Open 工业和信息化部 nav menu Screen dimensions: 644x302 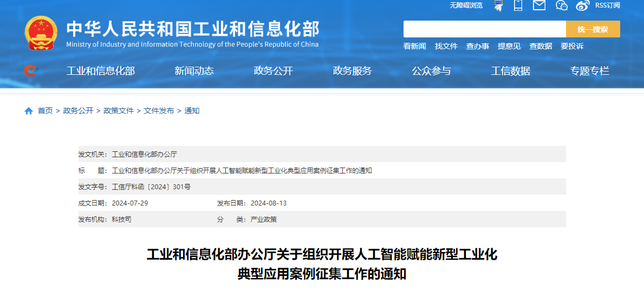(101, 70)
